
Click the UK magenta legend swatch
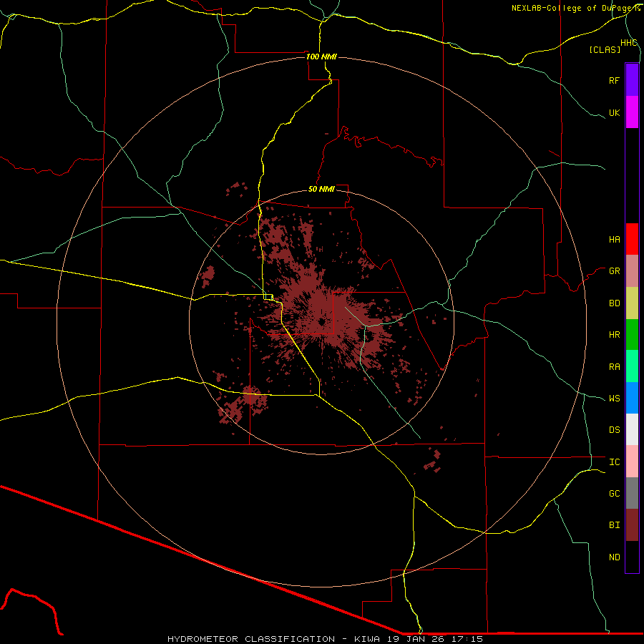pos(632,112)
